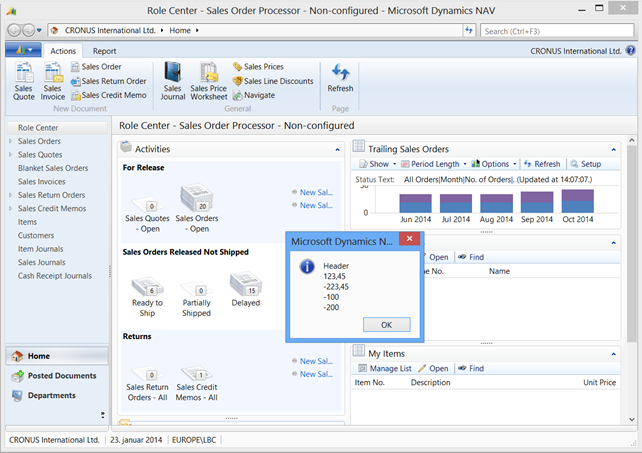The image size is (642, 453).
Task: Expand the Sales Orders tree node
Action: tap(10, 142)
